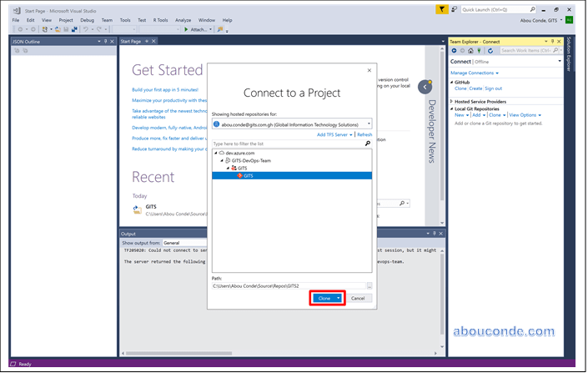
Task: Switch to the Start Page tab
Action: 131,41
